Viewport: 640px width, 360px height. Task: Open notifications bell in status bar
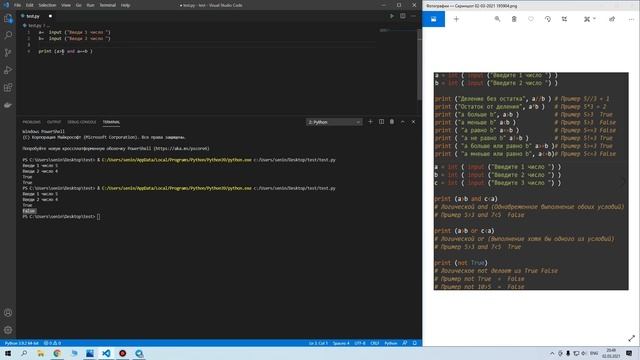point(415,343)
